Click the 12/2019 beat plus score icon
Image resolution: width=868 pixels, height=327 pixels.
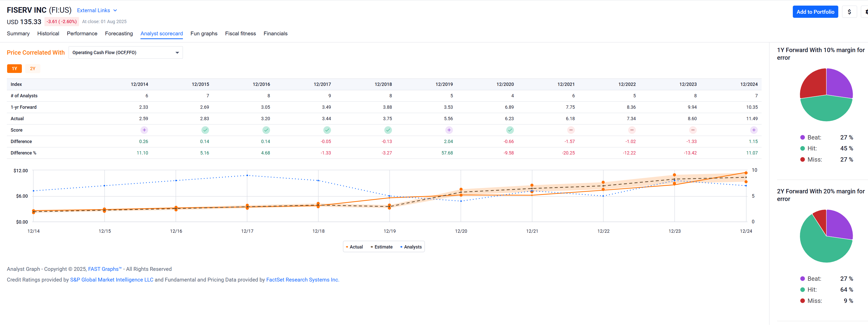pos(449,130)
